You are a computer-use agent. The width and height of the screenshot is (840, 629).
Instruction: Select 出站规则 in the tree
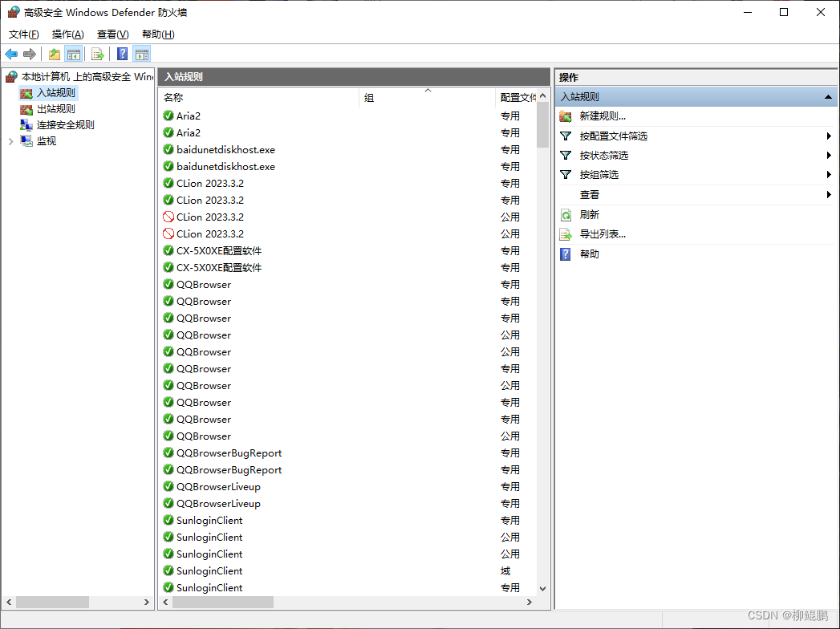[x=55, y=109]
